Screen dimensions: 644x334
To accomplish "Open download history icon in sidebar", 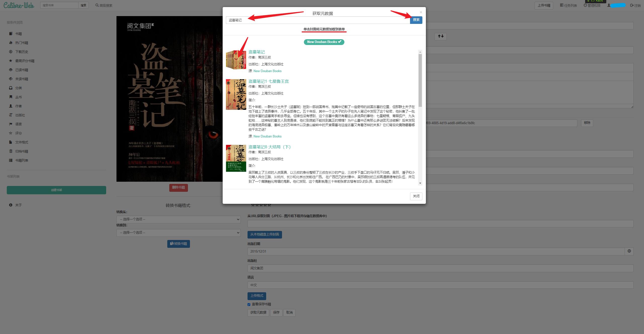I will [11, 52].
